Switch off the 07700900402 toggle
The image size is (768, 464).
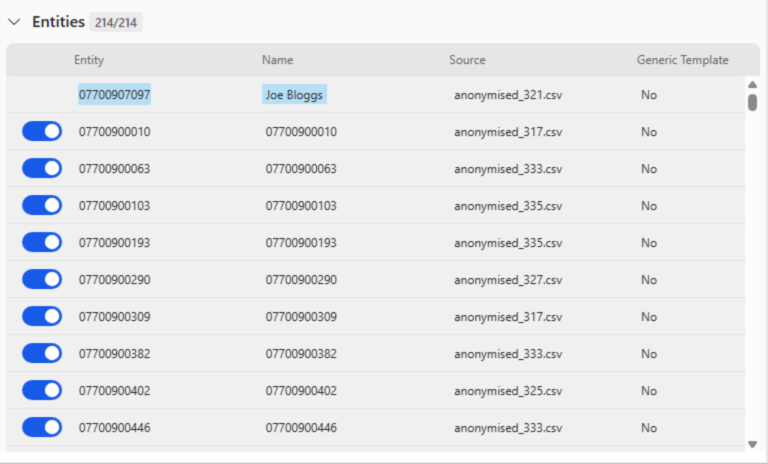[x=42, y=391]
